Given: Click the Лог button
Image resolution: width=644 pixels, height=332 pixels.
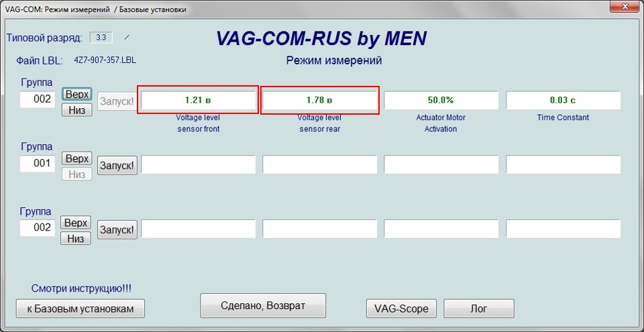Looking at the screenshot, I should pos(479,309).
